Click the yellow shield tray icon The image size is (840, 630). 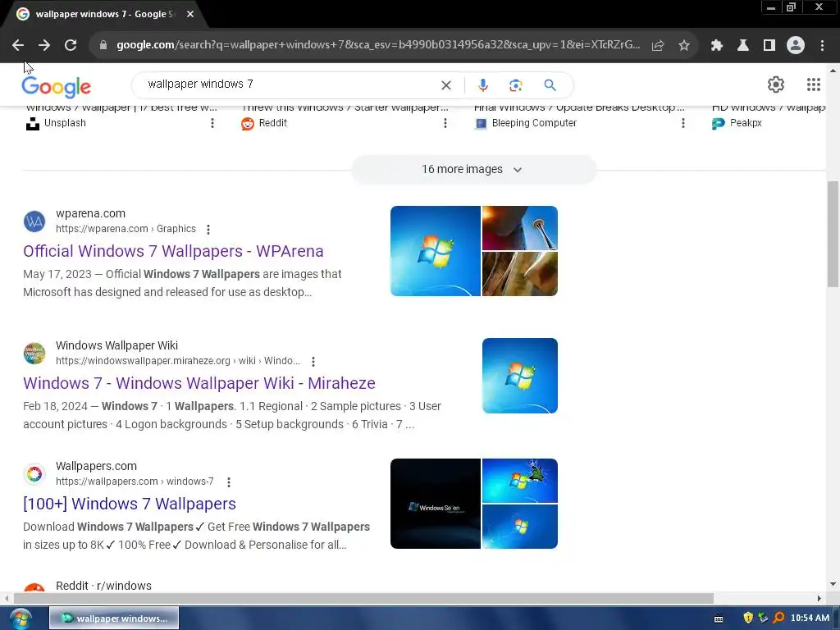(748, 619)
